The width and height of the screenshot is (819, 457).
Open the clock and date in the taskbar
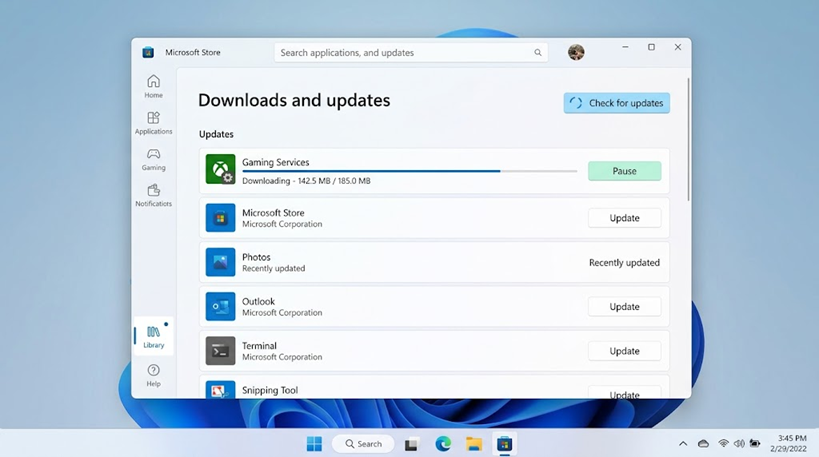point(788,443)
